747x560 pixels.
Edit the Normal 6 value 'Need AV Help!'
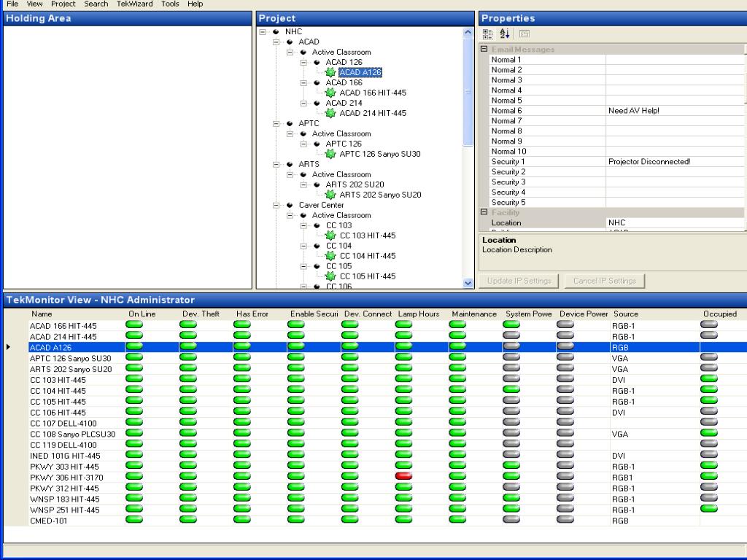(x=675, y=111)
